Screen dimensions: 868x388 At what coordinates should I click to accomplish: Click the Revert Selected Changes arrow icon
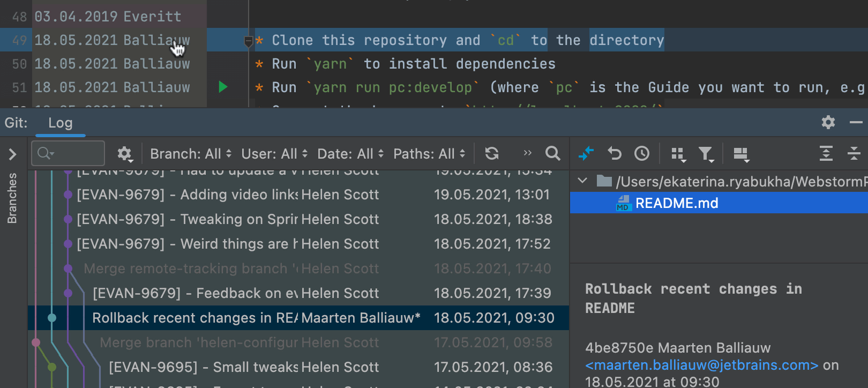coord(614,154)
